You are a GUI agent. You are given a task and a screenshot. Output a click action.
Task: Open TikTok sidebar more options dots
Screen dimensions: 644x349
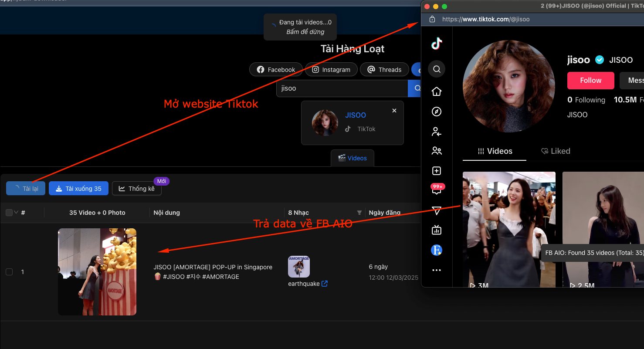tap(437, 270)
